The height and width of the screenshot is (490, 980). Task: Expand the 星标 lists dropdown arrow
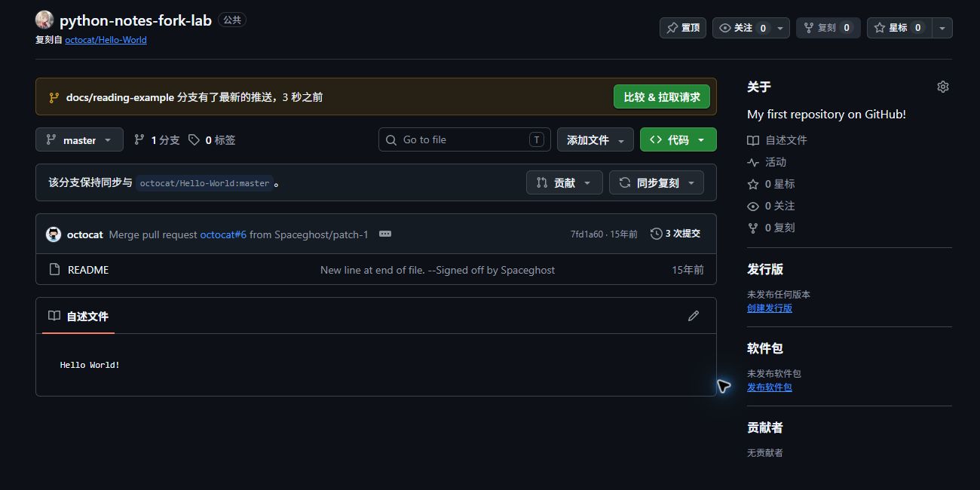pyautogui.click(x=942, y=28)
